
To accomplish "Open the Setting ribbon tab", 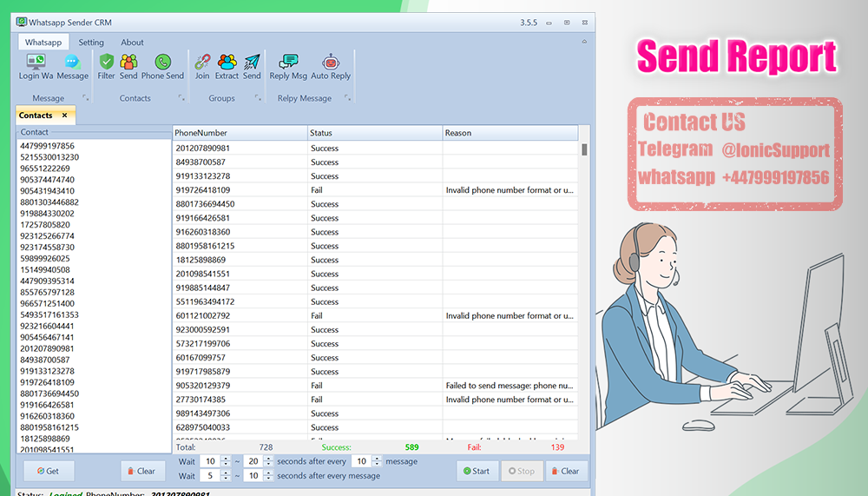I will click(x=91, y=42).
